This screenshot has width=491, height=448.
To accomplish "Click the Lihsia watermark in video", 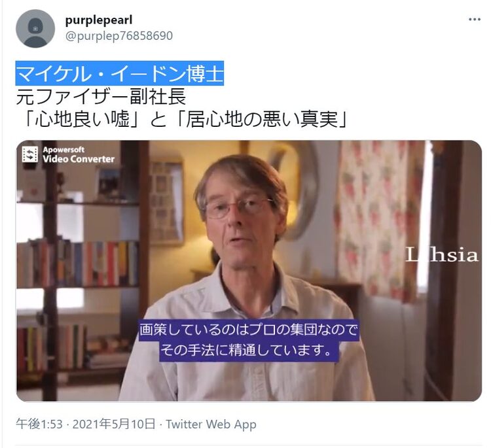I will coord(441,255).
